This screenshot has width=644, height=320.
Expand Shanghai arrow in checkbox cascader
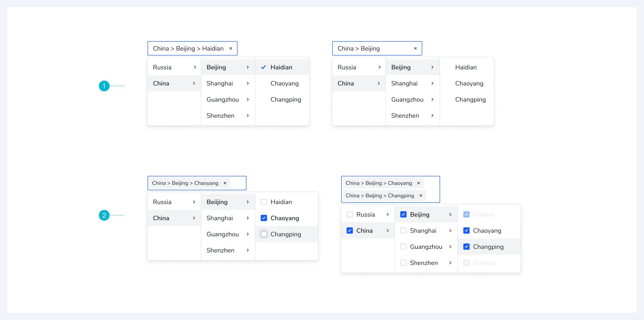coord(450,230)
